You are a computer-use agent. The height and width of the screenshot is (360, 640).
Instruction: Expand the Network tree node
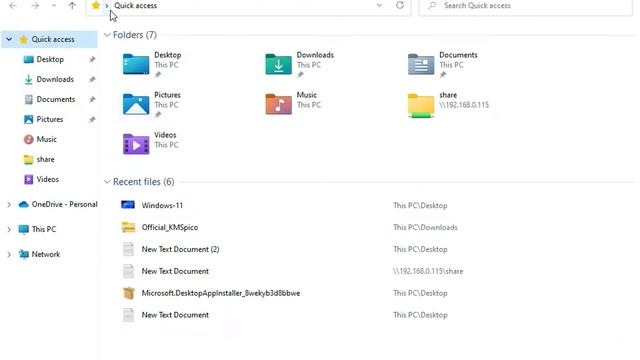coord(9,254)
